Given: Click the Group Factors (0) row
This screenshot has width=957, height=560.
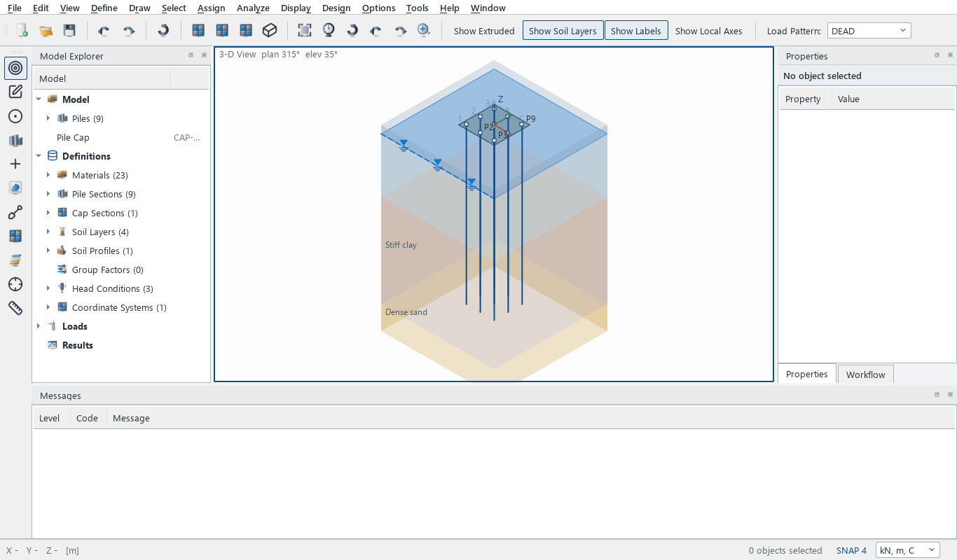Looking at the screenshot, I should tap(121, 269).
